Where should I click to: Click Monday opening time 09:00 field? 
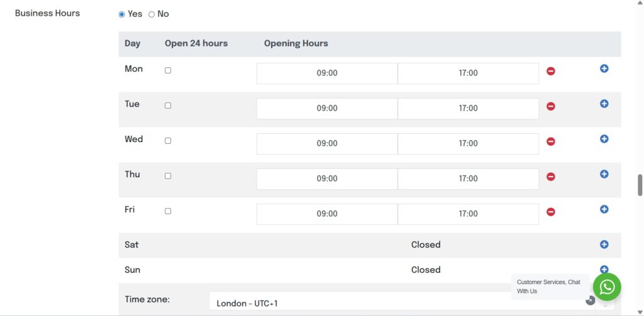327,73
